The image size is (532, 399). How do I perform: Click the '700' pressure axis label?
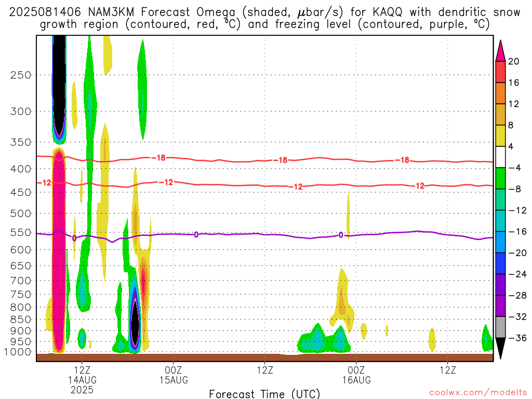[x=21, y=281]
